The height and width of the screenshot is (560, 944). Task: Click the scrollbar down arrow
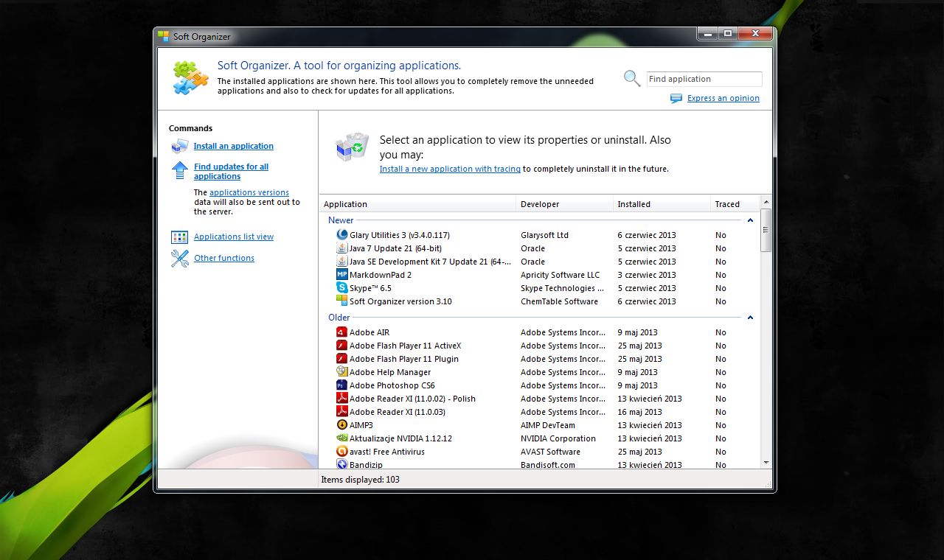pyautogui.click(x=766, y=462)
